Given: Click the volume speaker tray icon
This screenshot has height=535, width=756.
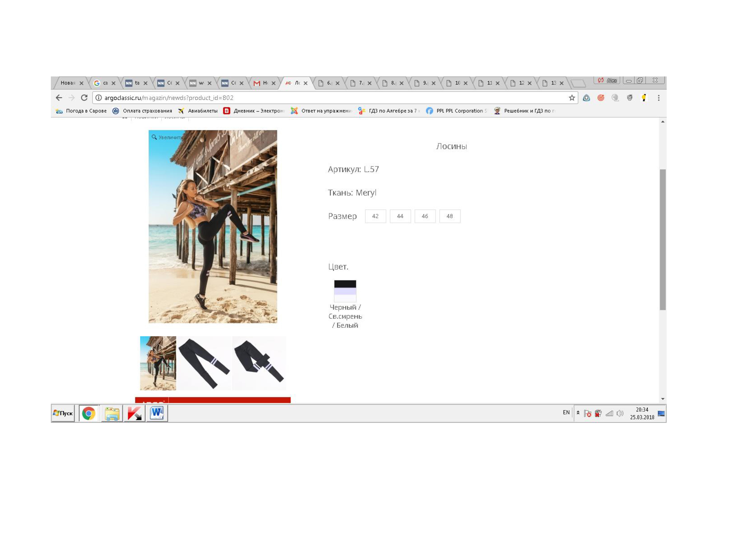Looking at the screenshot, I should click(620, 413).
